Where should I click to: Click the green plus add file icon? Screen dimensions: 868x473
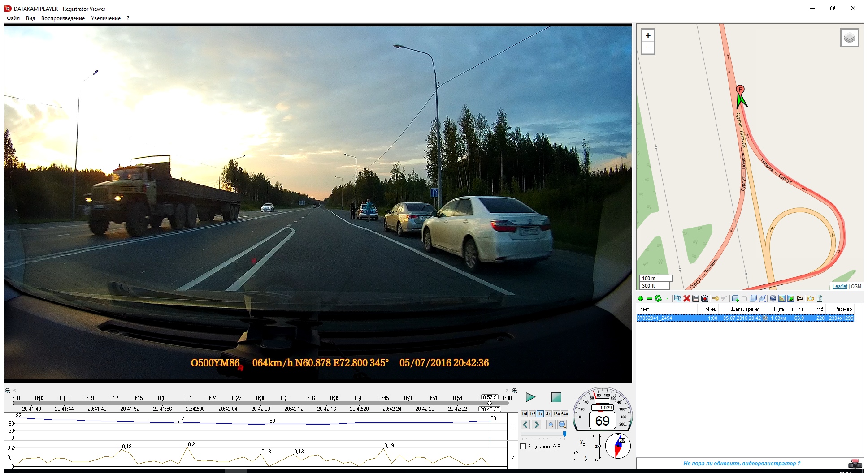(x=640, y=299)
